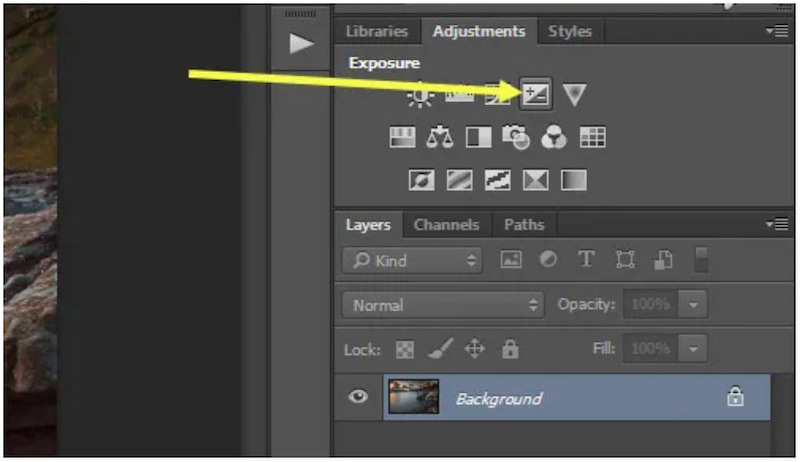Add an Exposure adjustment layer
Viewport: 800px width, 462px height.
tap(536, 94)
